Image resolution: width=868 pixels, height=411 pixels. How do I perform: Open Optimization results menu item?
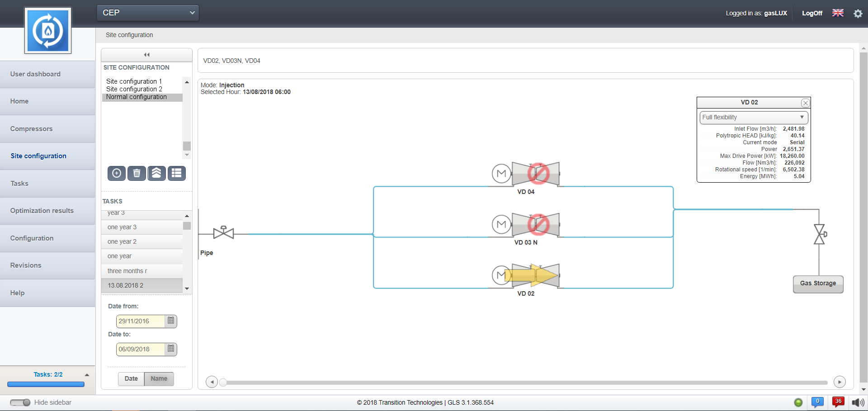click(x=42, y=211)
